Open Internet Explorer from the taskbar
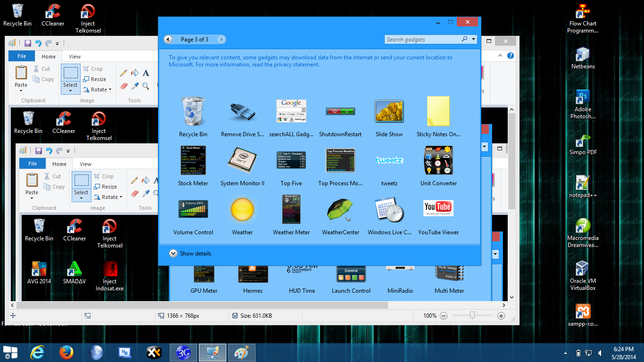 37,353
